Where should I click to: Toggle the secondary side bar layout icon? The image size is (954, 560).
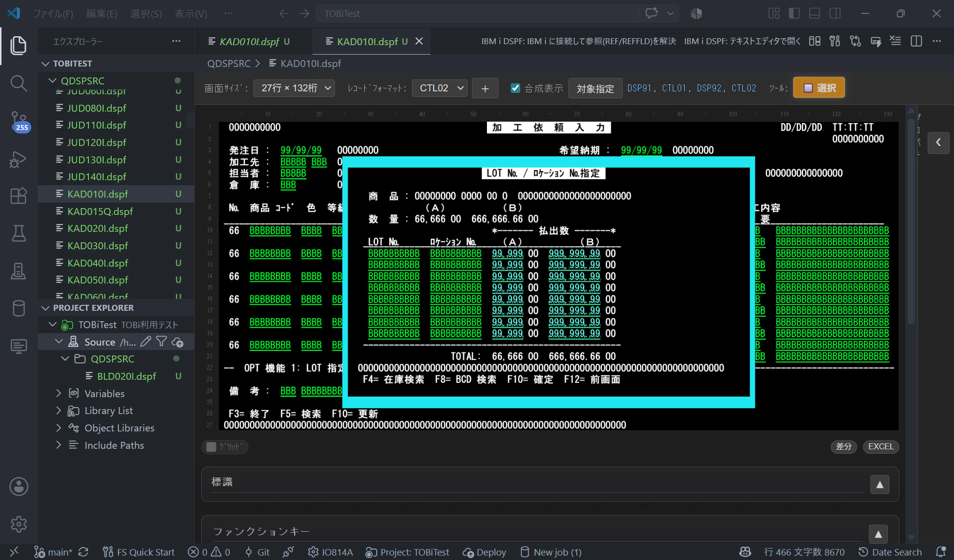click(x=835, y=13)
